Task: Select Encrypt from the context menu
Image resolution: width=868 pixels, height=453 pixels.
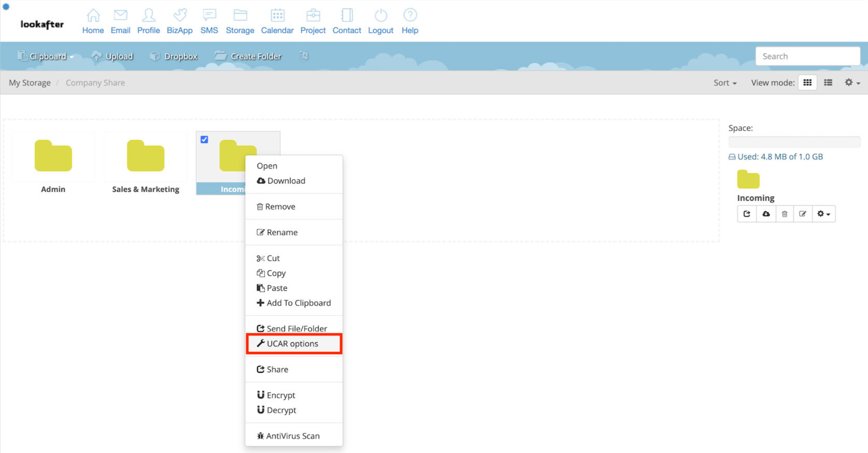Action: coord(281,395)
